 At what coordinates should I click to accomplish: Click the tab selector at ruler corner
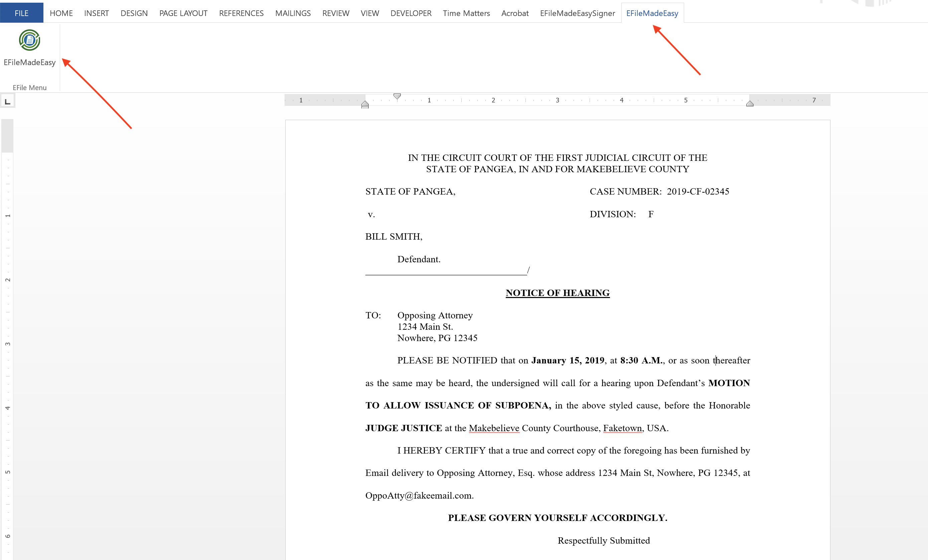[x=8, y=101]
